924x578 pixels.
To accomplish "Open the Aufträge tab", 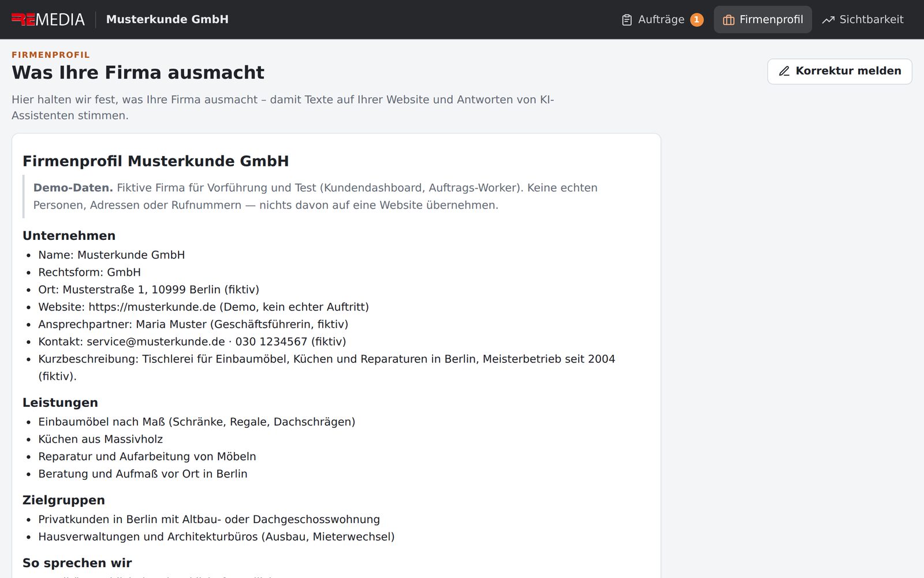I will point(662,20).
